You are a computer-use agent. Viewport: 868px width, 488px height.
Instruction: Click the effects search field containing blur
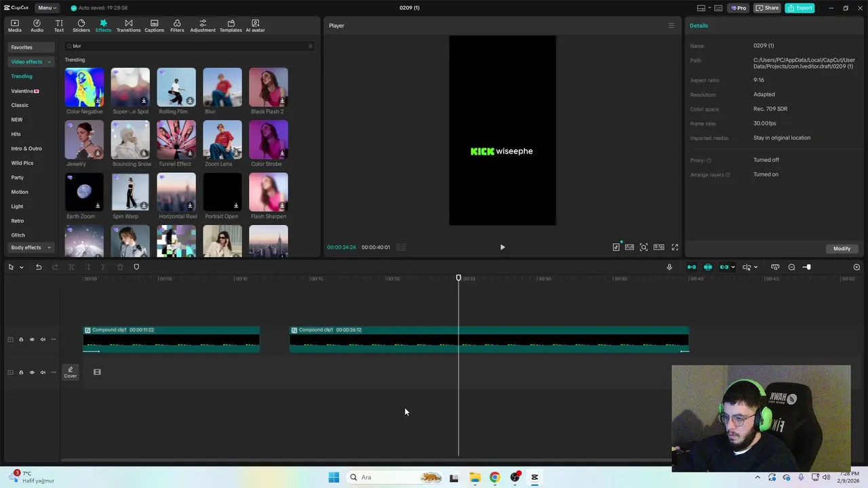pos(190,46)
